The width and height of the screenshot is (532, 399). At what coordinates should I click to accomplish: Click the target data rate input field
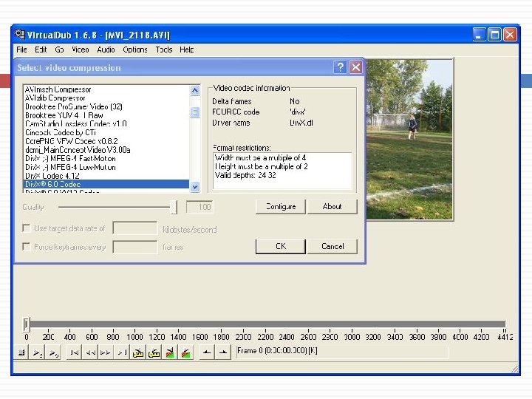pos(135,228)
